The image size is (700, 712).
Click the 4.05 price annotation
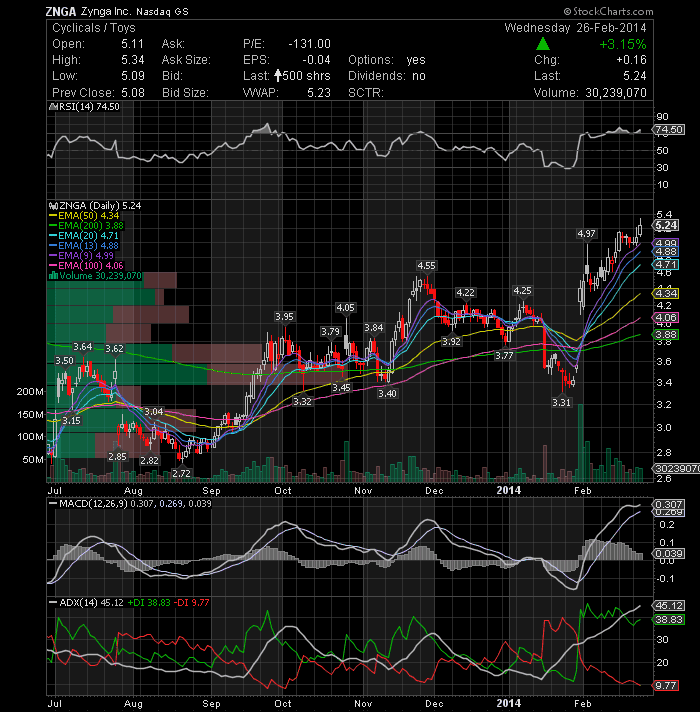345,308
